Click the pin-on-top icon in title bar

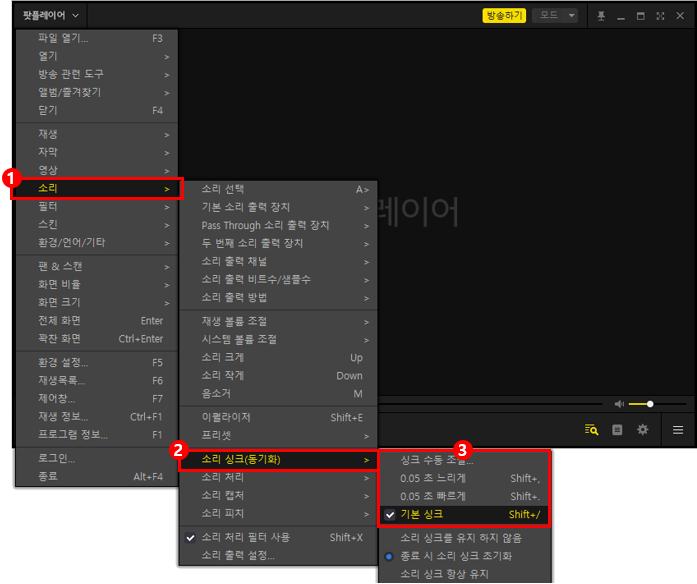(x=601, y=16)
